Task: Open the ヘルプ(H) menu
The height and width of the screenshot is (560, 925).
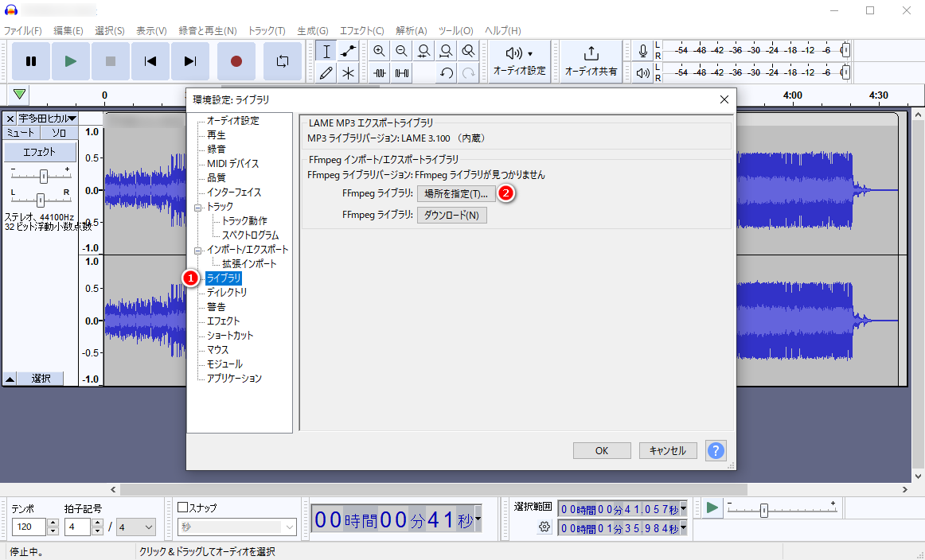Action: 502,31
